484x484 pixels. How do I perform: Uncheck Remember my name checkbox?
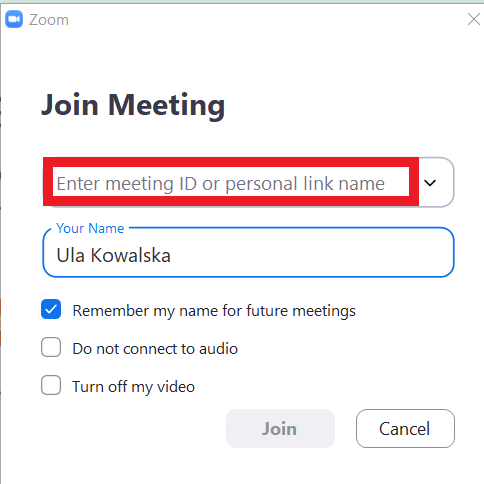pos(51,309)
